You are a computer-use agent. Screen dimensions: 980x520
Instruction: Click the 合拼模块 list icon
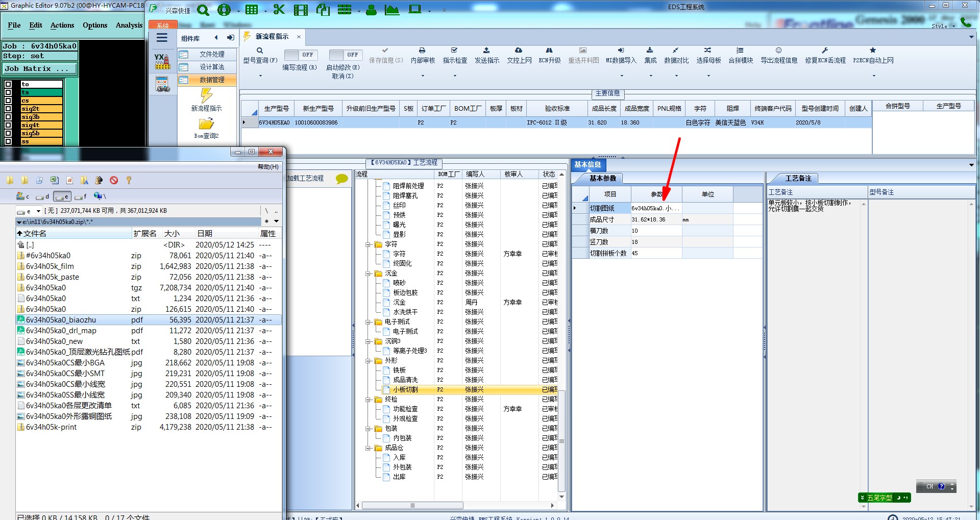(740, 51)
